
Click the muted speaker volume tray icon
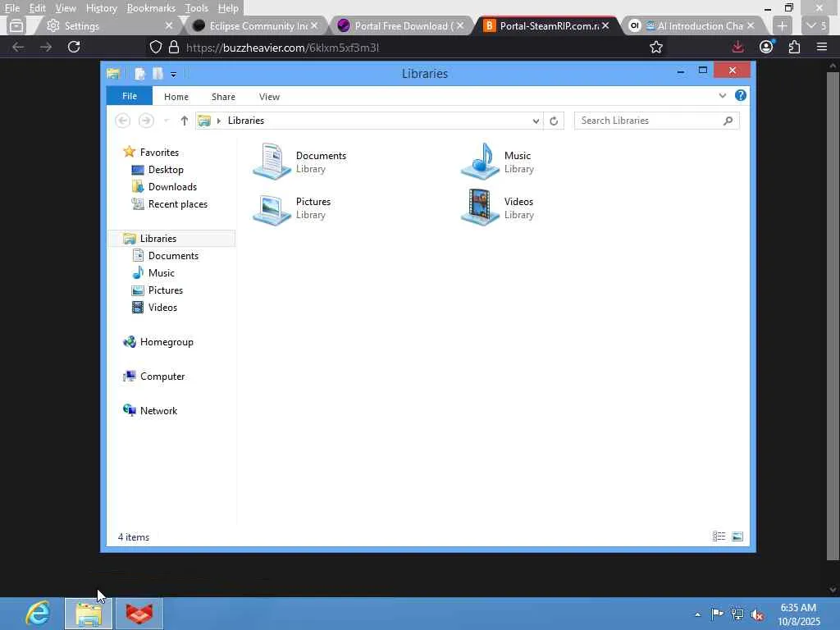[x=757, y=614]
